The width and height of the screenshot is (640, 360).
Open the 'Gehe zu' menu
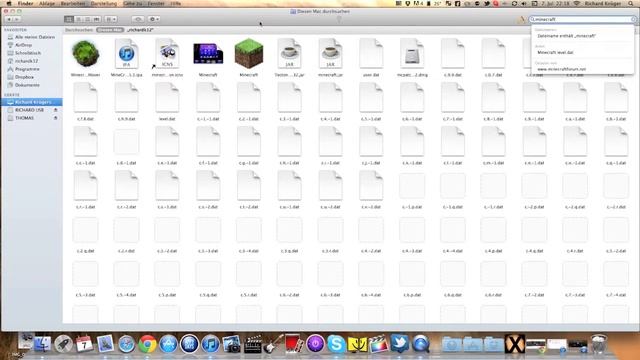[132, 3]
